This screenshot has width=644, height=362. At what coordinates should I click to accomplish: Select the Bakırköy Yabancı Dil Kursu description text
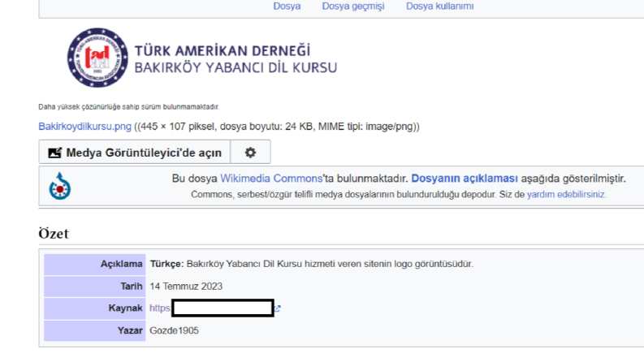(x=330, y=264)
